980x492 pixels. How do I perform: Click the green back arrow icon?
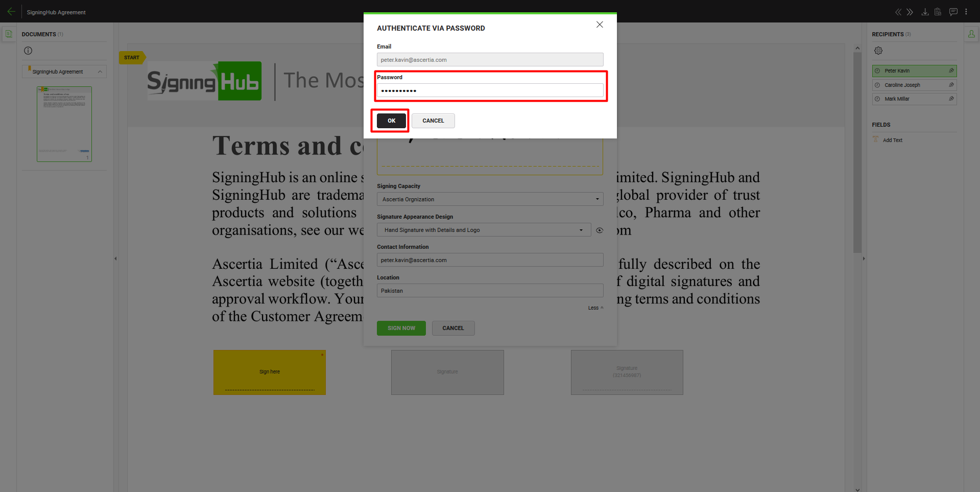coord(11,11)
